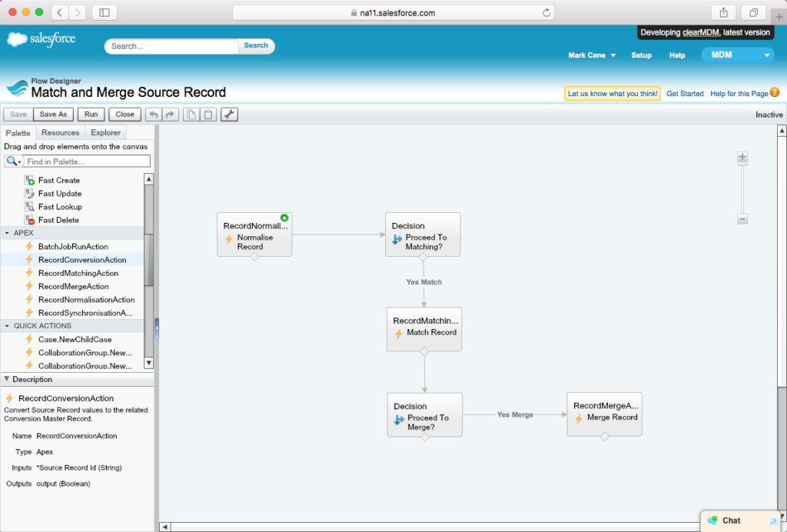The image size is (787, 532).
Task: Click the Find in Palette search field
Action: click(x=86, y=161)
